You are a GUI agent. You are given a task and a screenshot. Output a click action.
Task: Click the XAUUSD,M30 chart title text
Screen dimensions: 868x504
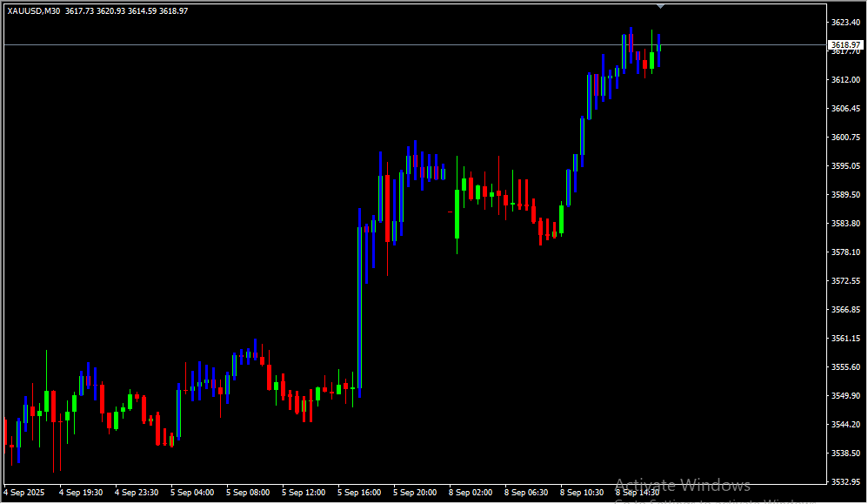[33, 11]
